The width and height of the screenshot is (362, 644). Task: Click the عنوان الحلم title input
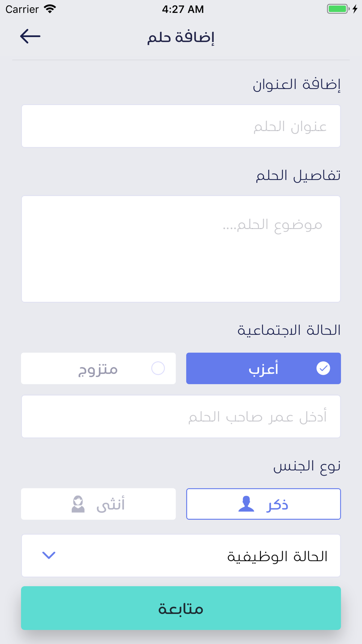point(181,126)
